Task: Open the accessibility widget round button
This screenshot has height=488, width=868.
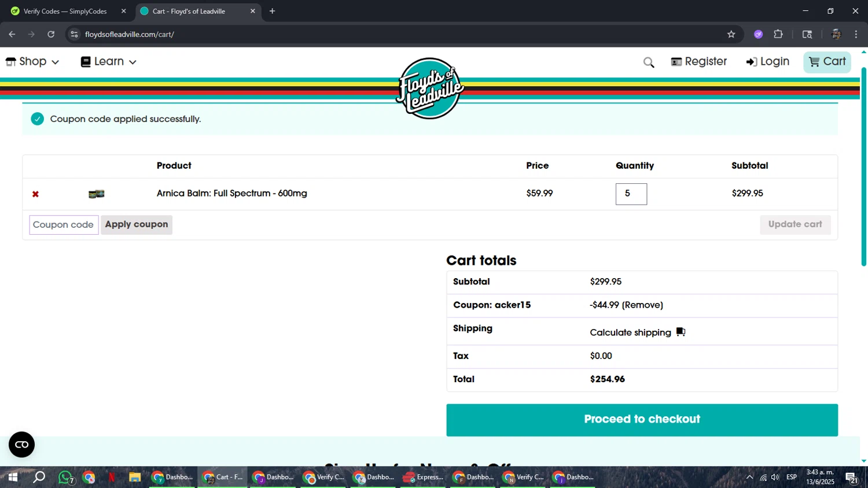Action: tap(22, 445)
